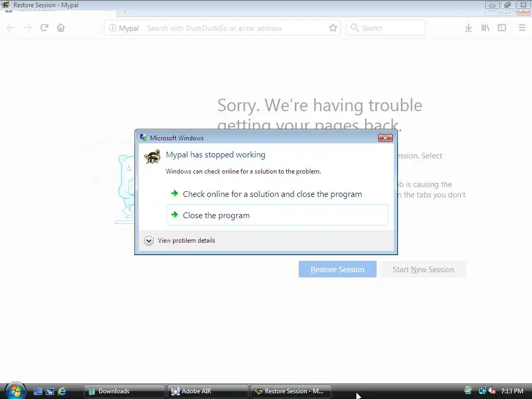Choose Close the program option

[x=277, y=215]
